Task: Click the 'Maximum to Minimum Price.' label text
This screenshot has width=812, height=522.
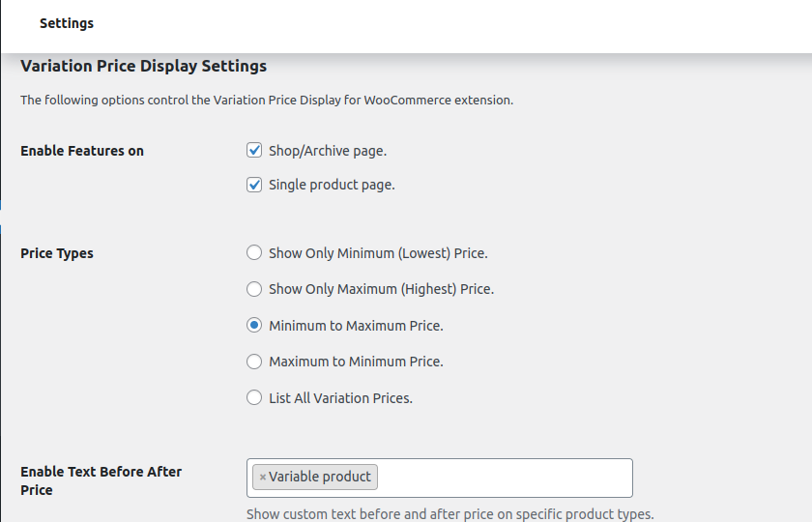Action: (357, 362)
